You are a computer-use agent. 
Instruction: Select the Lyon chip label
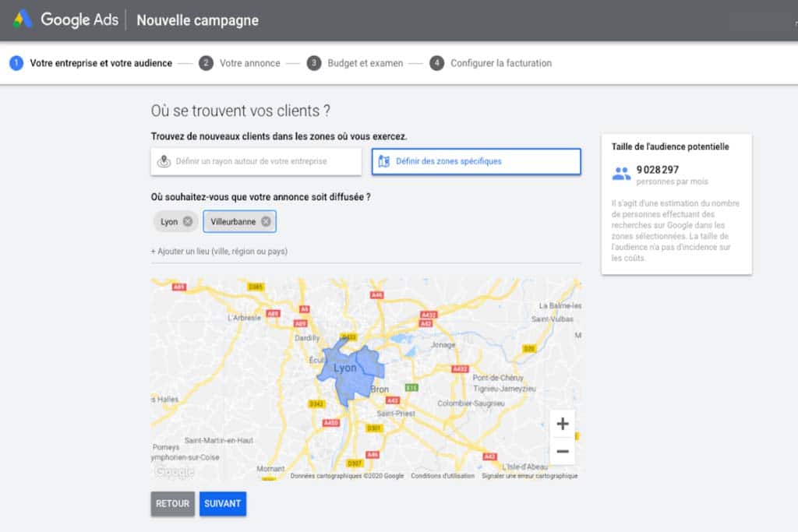(169, 222)
